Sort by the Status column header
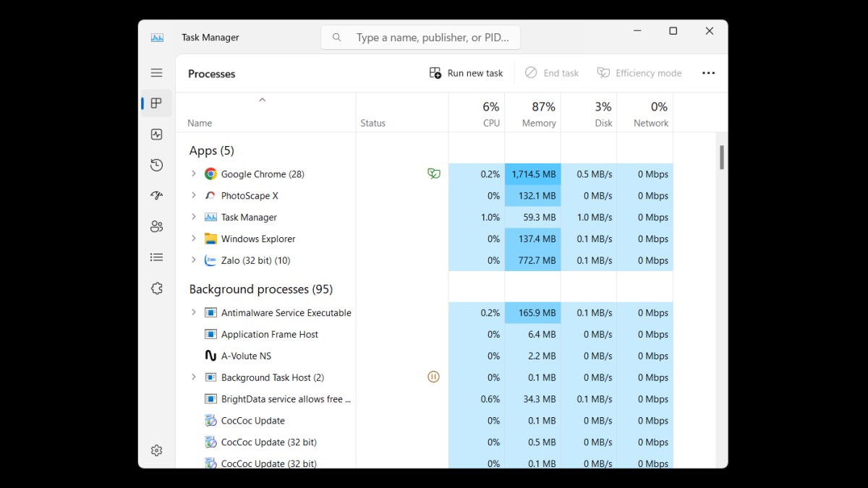868x488 pixels. click(x=402, y=113)
